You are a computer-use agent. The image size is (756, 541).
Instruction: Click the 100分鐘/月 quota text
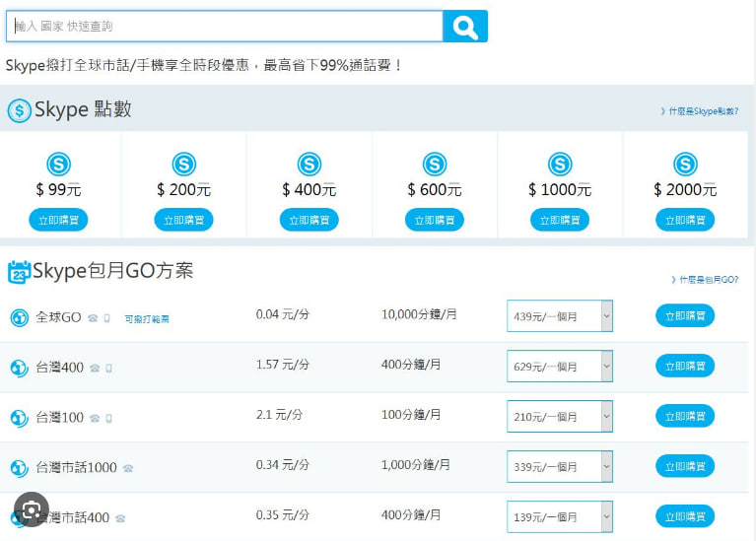coord(411,415)
